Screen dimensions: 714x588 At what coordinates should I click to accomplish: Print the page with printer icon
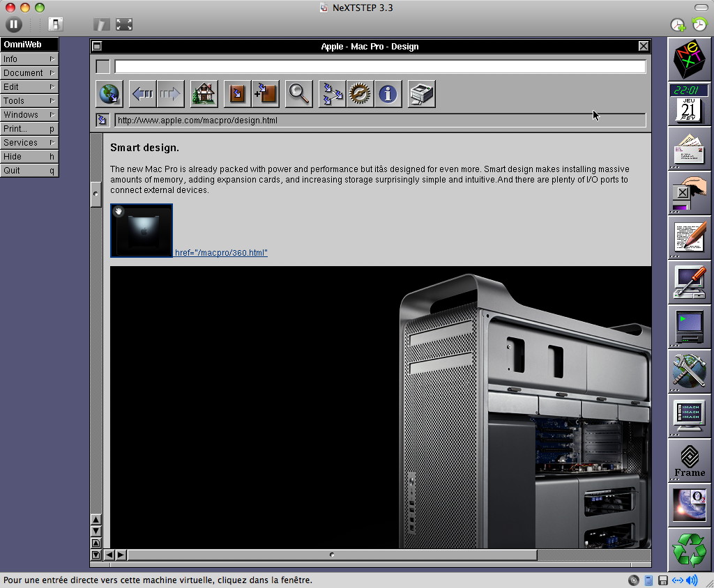click(x=422, y=94)
